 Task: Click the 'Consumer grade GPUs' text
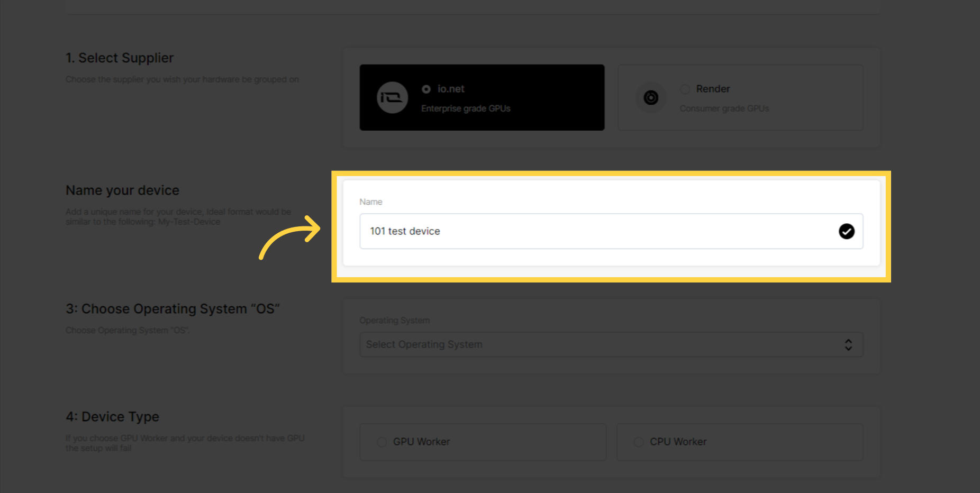click(724, 108)
